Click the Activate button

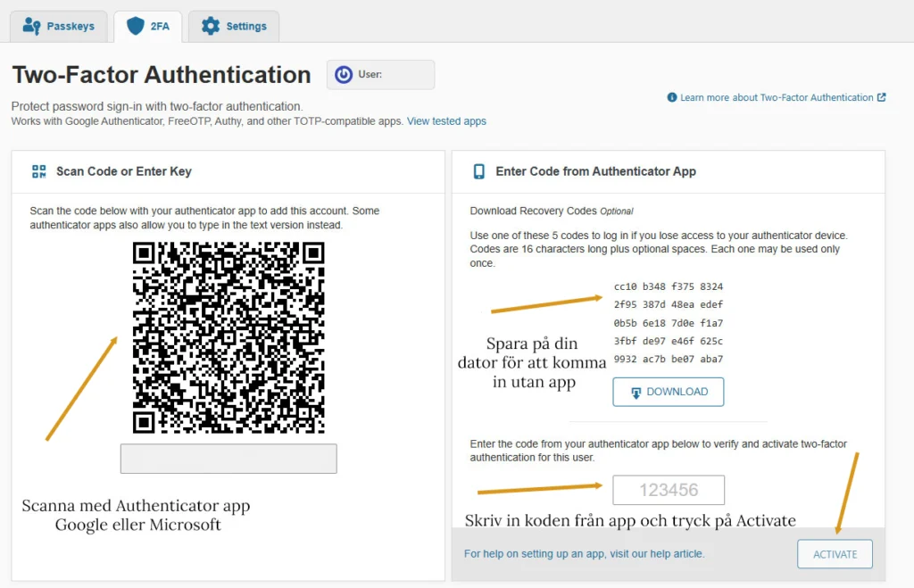pos(835,554)
